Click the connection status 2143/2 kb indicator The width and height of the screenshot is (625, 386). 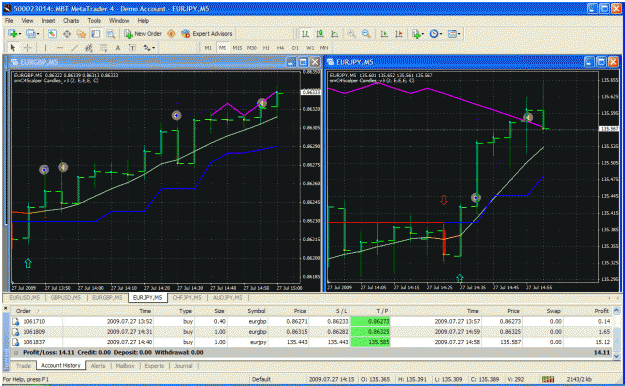[579, 379]
